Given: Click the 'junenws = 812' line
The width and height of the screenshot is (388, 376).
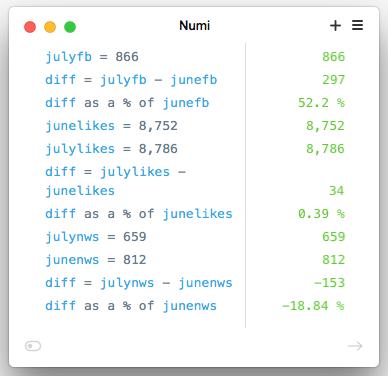Looking at the screenshot, I should tap(96, 260).
